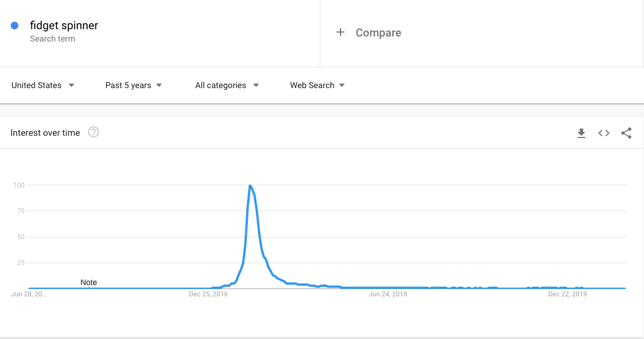This screenshot has height=339, width=644.
Task: Download the chart data as CSV
Action: (582, 133)
